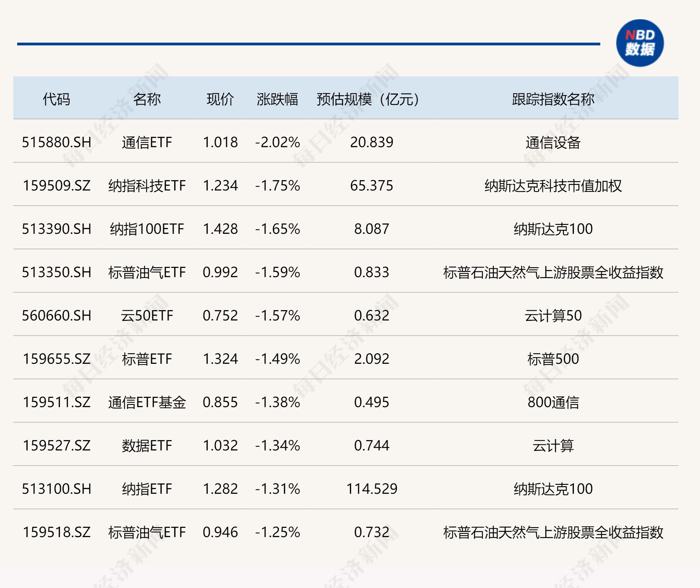Click the name 数据ETF
The height and width of the screenshot is (588, 700).
click(147, 446)
